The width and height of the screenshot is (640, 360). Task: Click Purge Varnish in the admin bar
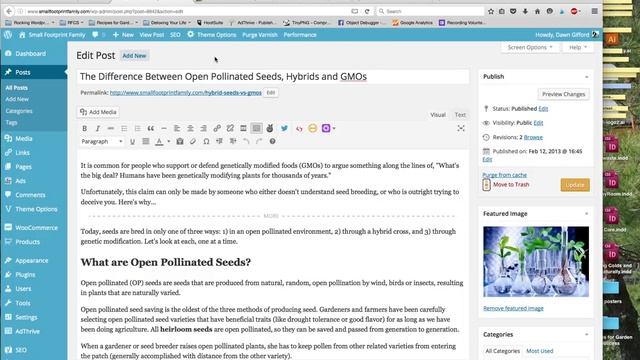[260, 35]
